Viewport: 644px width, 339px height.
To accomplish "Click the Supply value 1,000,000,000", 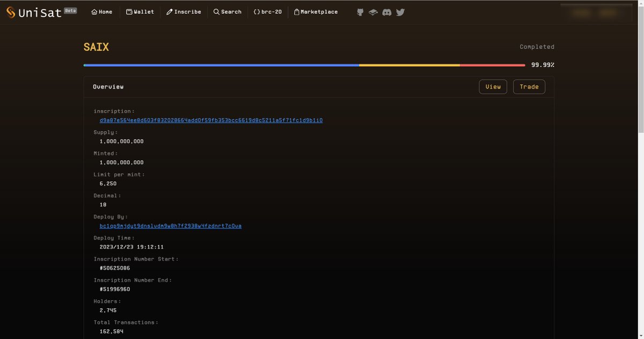I will tap(122, 141).
